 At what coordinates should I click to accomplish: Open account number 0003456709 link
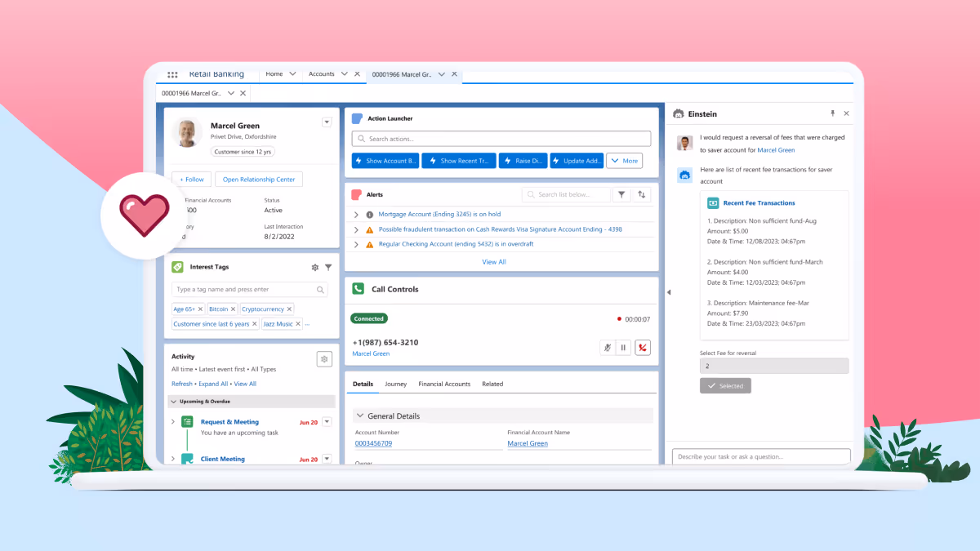pos(373,443)
